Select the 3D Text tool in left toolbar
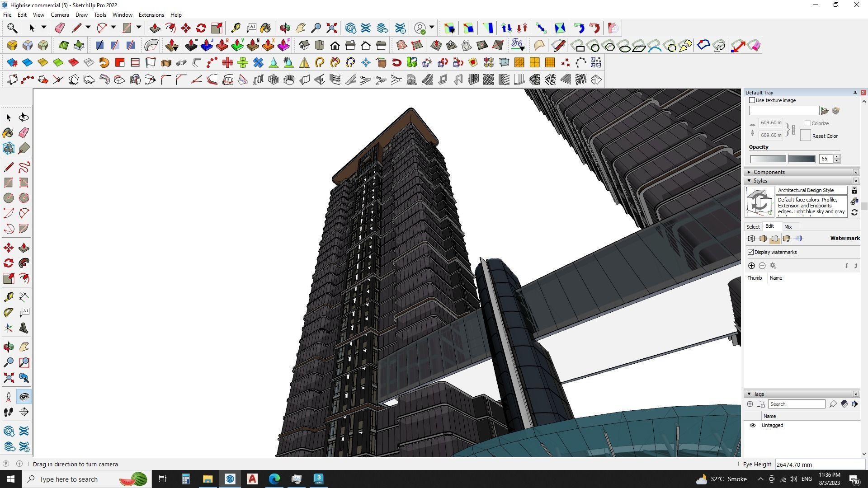This screenshot has width=868, height=488. 24,328
